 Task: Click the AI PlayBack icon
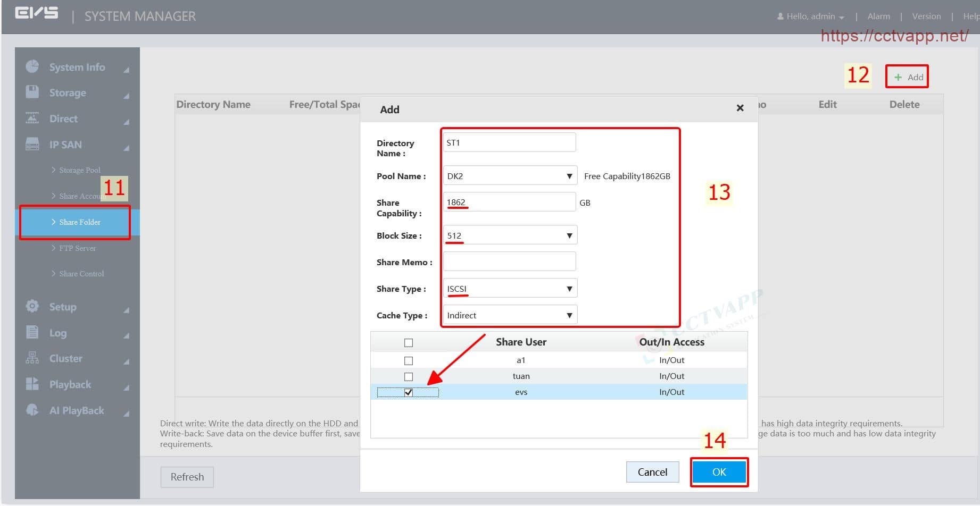pyautogui.click(x=32, y=410)
